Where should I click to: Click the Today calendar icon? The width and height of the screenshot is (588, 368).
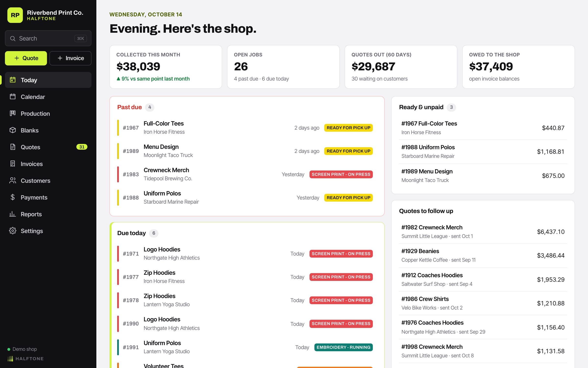click(13, 80)
